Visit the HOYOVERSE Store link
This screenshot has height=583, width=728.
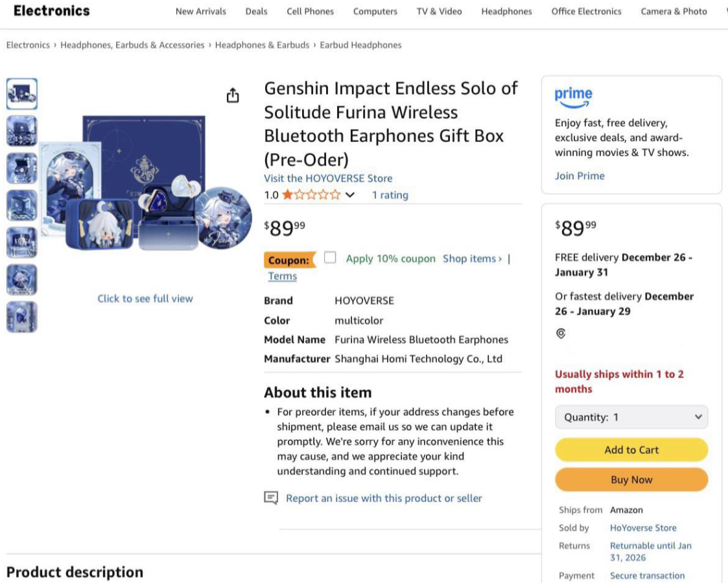328,178
